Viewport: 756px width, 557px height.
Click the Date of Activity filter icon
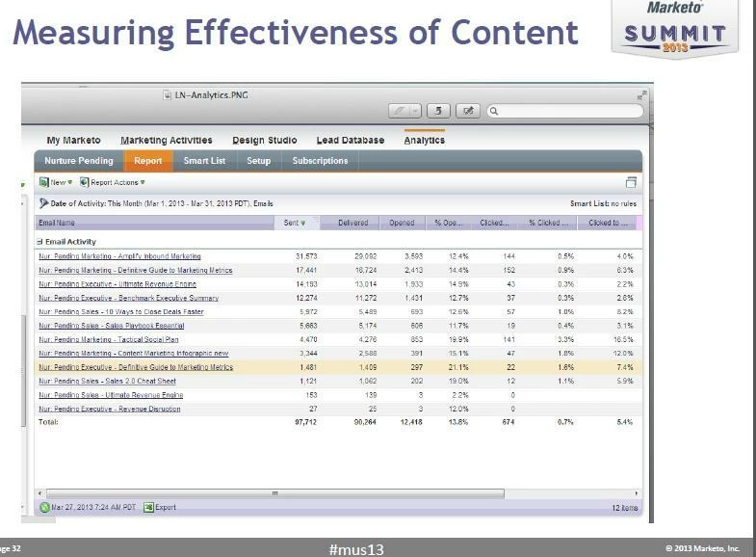pos(44,203)
